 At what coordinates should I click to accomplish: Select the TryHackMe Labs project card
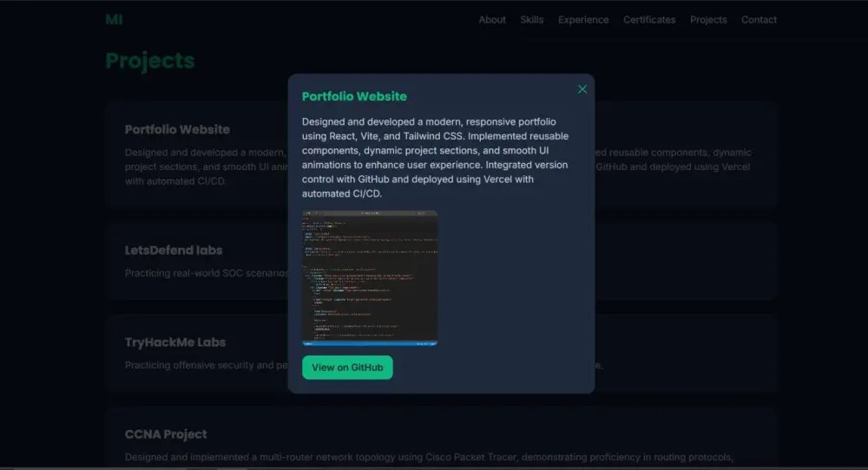pyautogui.click(x=175, y=343)
